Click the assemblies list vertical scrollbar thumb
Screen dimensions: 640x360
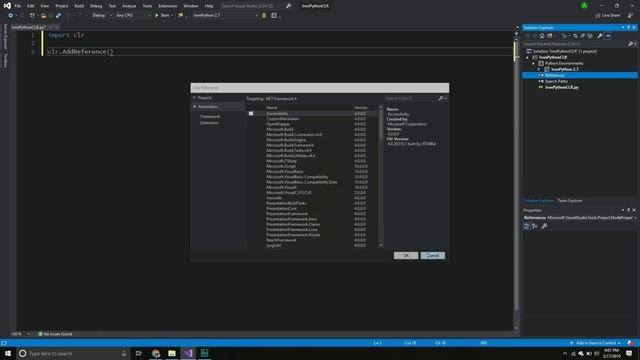(x=381, y=124)
